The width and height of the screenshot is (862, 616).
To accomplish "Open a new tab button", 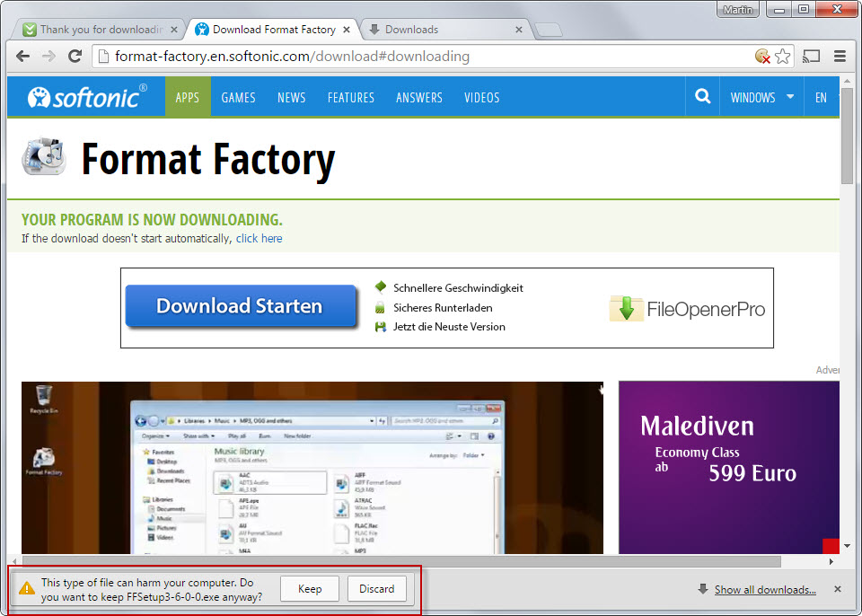I will pos(548,30).
